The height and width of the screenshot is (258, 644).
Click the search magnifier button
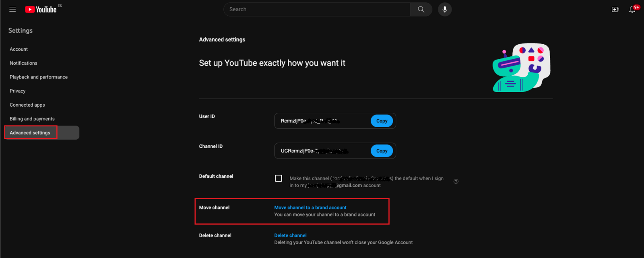(x=421, y=9)
